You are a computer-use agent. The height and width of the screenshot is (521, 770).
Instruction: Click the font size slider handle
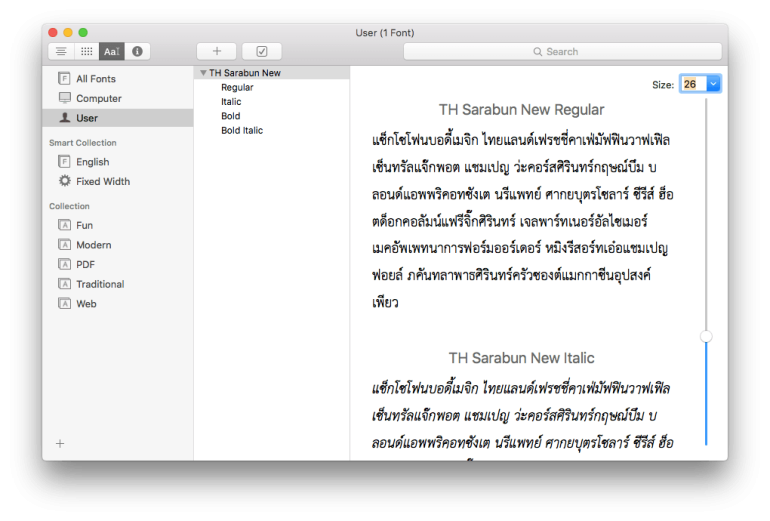pyautogui.click(x=706, y=337)
